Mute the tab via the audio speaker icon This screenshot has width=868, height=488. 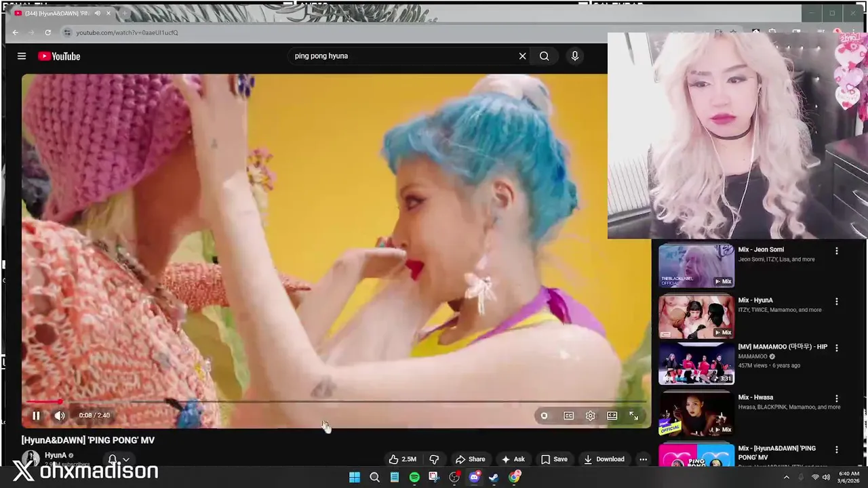(x=98, y=13)
